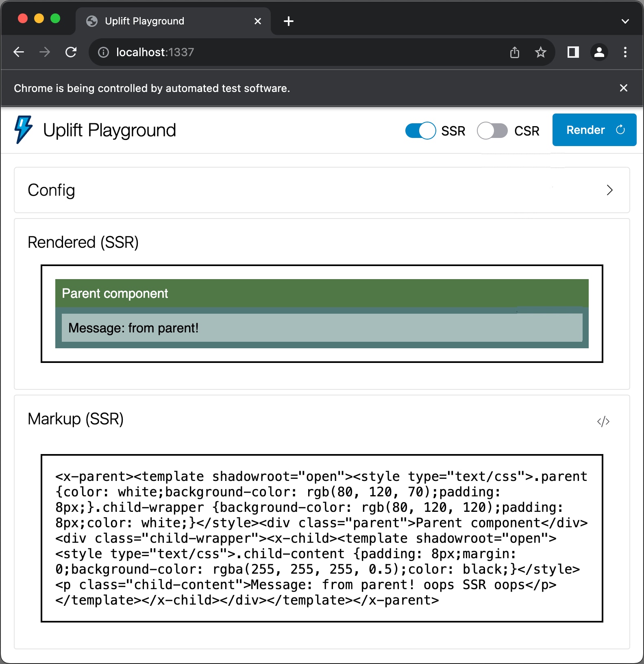Image resolution: width=644 pixels, height=664 pixels.
Task: Open the tab search dropdown arrow
Action: 625,21
